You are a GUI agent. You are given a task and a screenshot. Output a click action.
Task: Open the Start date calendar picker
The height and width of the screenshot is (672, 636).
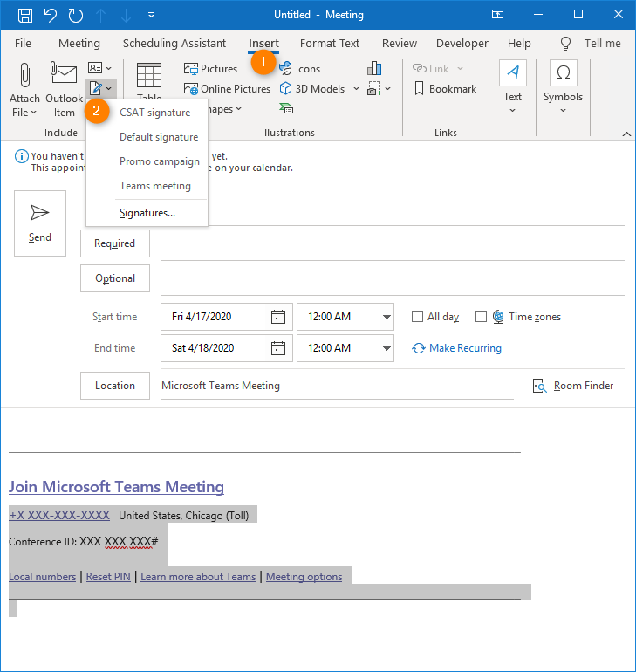(278, 317)
